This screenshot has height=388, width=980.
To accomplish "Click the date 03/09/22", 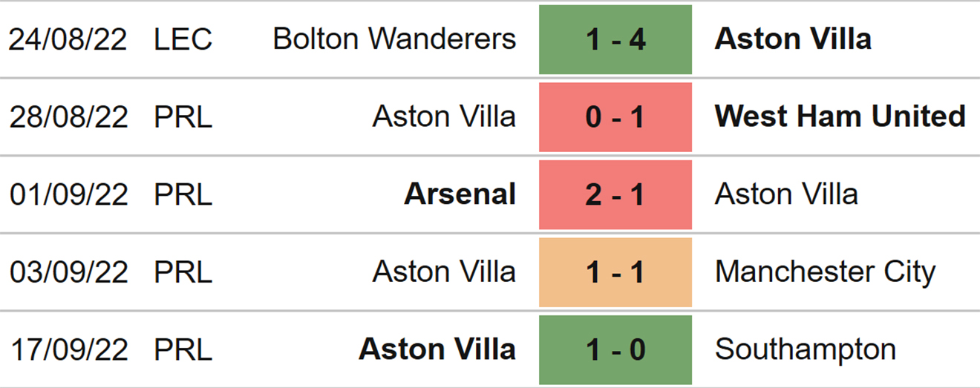I will [x=68, y=272].
